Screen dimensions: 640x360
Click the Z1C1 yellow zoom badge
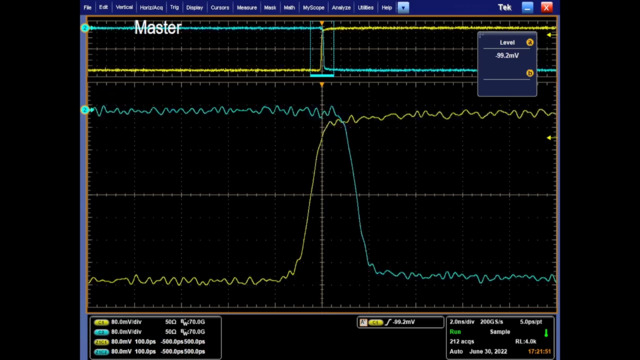[101, 342]
